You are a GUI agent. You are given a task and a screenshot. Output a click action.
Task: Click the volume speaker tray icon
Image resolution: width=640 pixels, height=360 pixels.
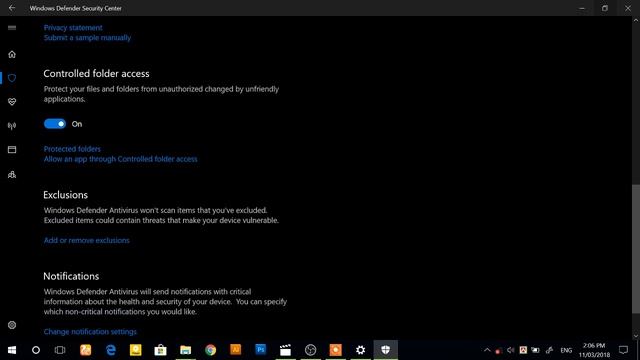point(511,350)
